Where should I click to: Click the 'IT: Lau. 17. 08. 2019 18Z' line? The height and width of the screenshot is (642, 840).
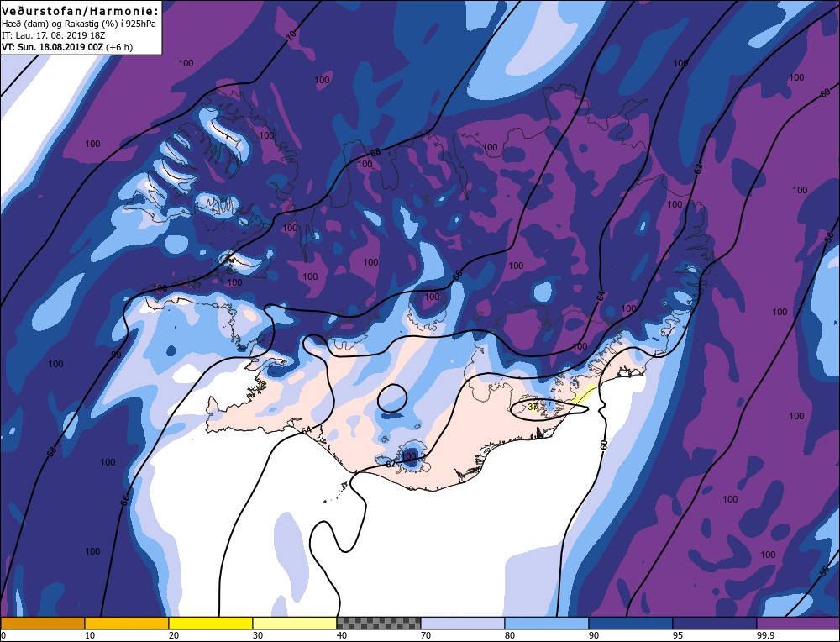point(53,35)
